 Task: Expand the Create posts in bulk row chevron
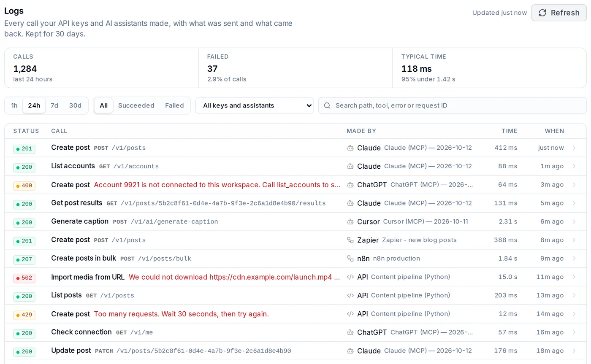click(x=574, y=259)
